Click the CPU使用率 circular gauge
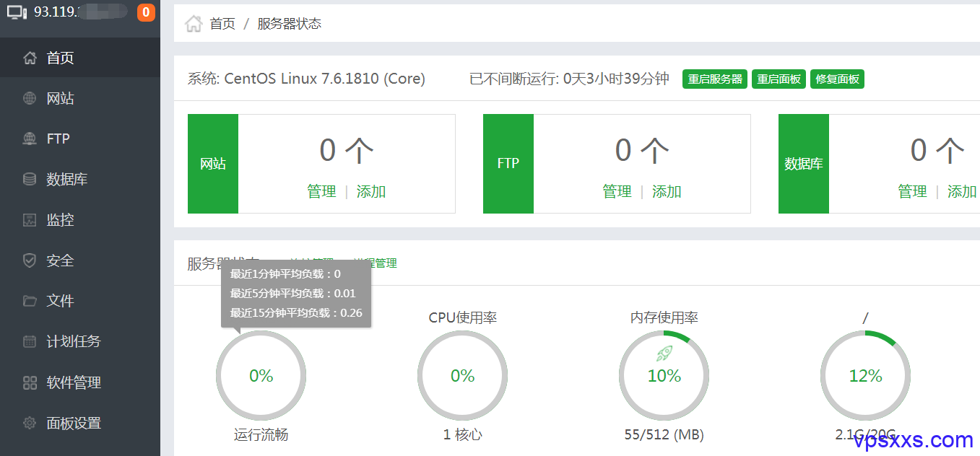 pos(462,375)
